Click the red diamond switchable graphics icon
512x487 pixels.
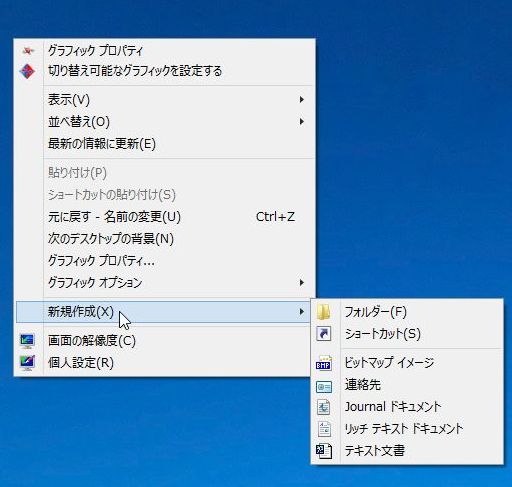[27, 71]
